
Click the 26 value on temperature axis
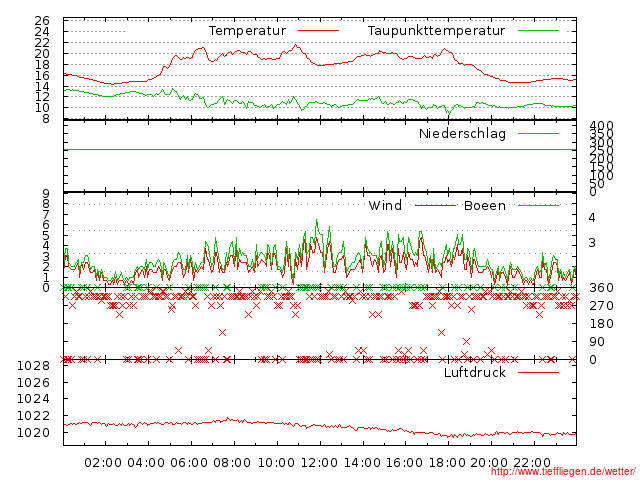click(42, 20)
